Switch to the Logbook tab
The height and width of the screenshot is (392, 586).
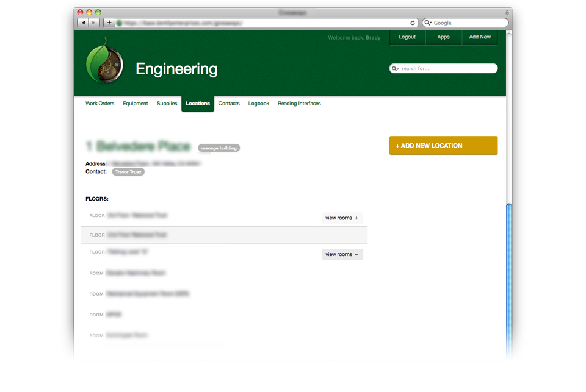click(x=259, y=104)
